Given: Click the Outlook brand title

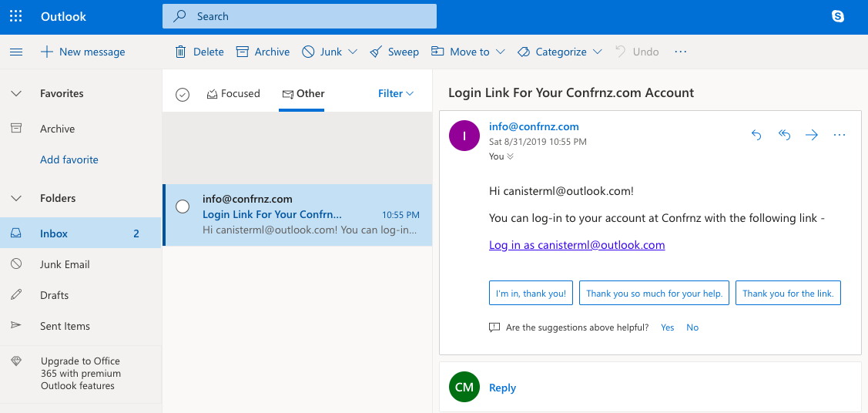Looking at the screenshot, I should 64,17.
